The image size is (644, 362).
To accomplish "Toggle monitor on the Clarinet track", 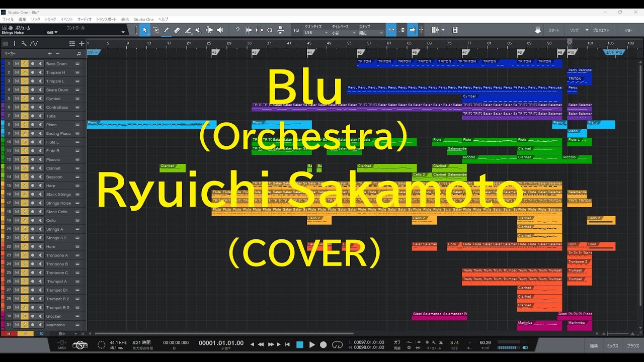I will point(40,168).
